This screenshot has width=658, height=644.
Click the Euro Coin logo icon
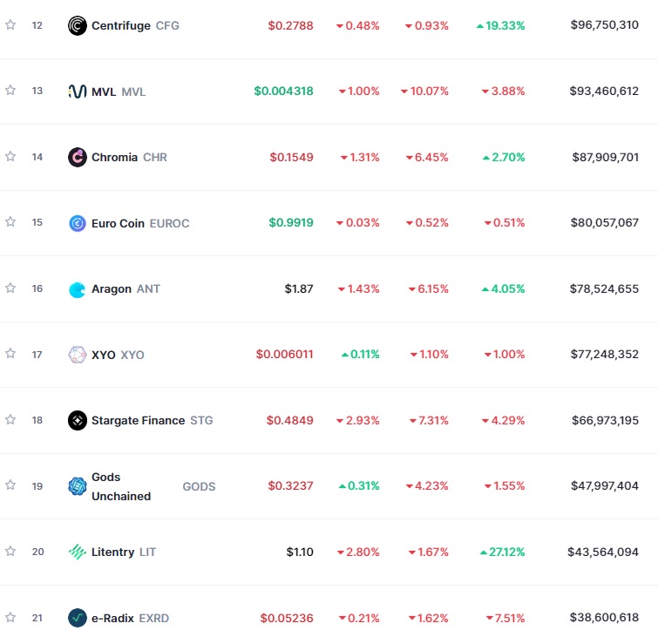pos(78,223)
